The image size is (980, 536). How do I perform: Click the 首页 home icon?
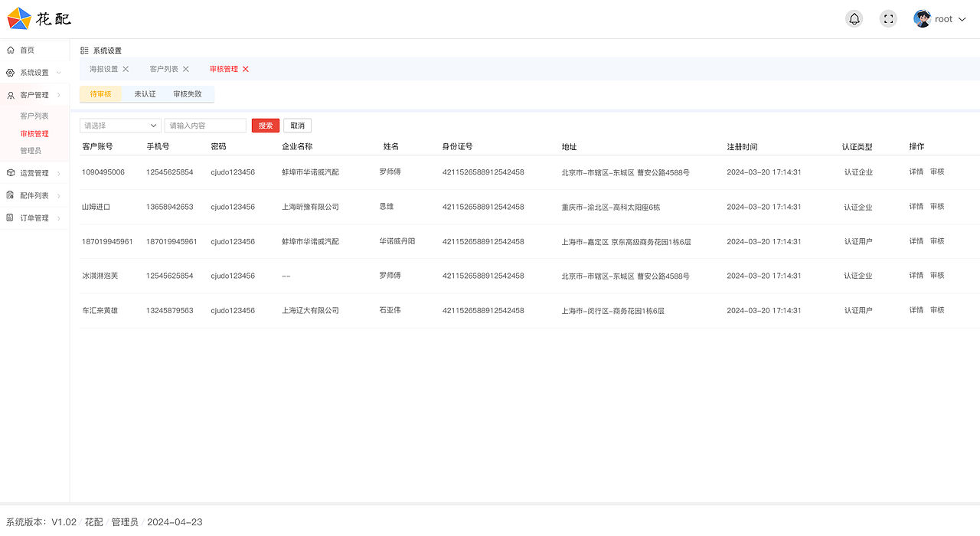[x=10, y=50]
